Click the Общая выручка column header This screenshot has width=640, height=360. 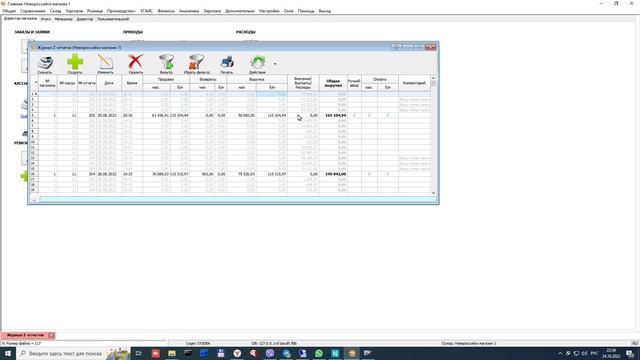click(x=333, y=83)
